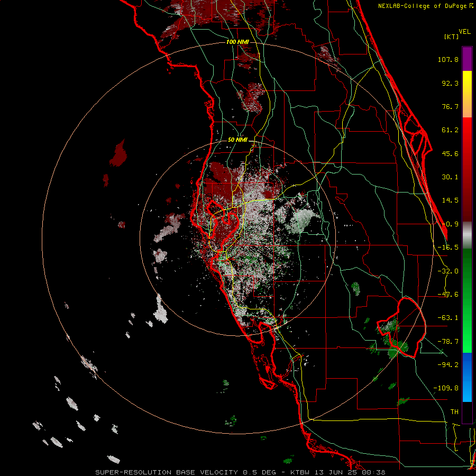Screen dimensions: 476x476
Task: Click the VEL legend title
Action: (x=464, y=32)
